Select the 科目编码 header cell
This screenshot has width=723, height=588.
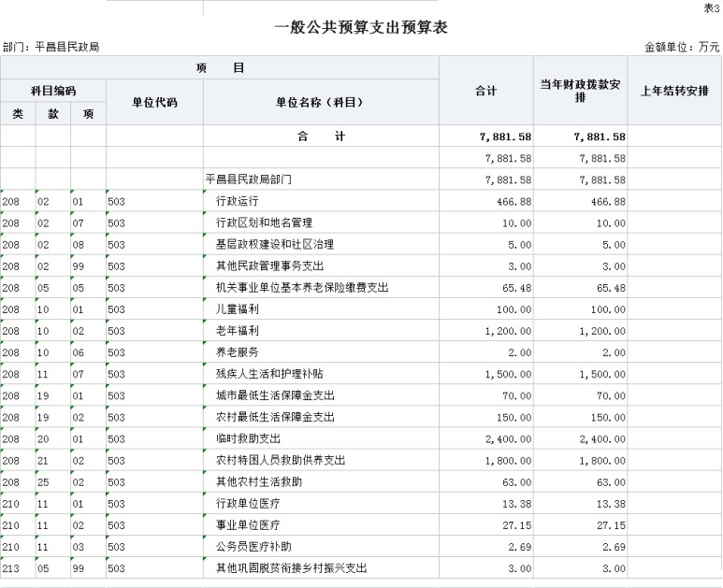[53, 91]
